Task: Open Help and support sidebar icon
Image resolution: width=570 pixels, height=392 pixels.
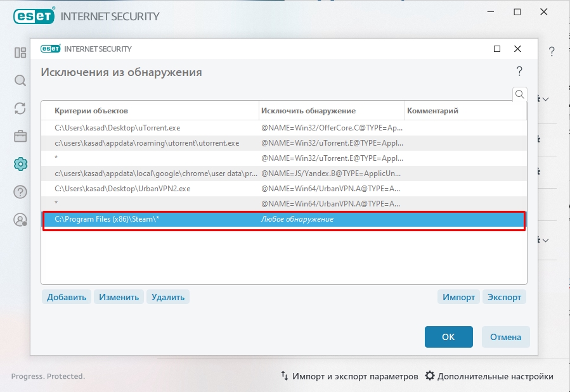Action: 20,192
